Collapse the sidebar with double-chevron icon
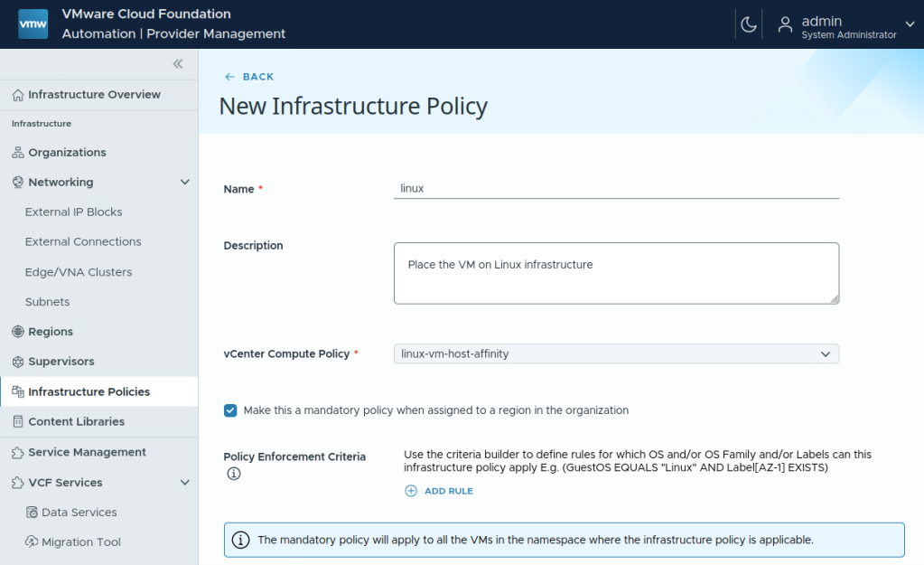Viewport: 924px width, 565px height. (178, 63)
